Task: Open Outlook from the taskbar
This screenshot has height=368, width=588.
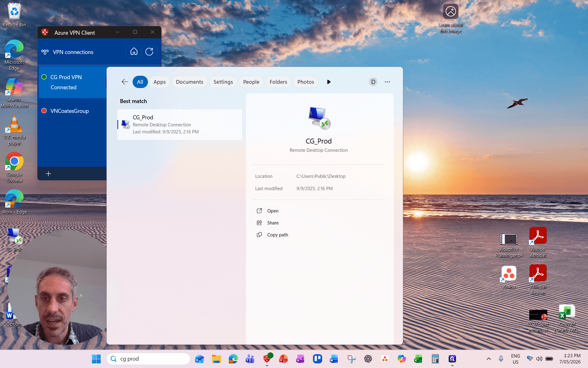Action: pos(200,359)
